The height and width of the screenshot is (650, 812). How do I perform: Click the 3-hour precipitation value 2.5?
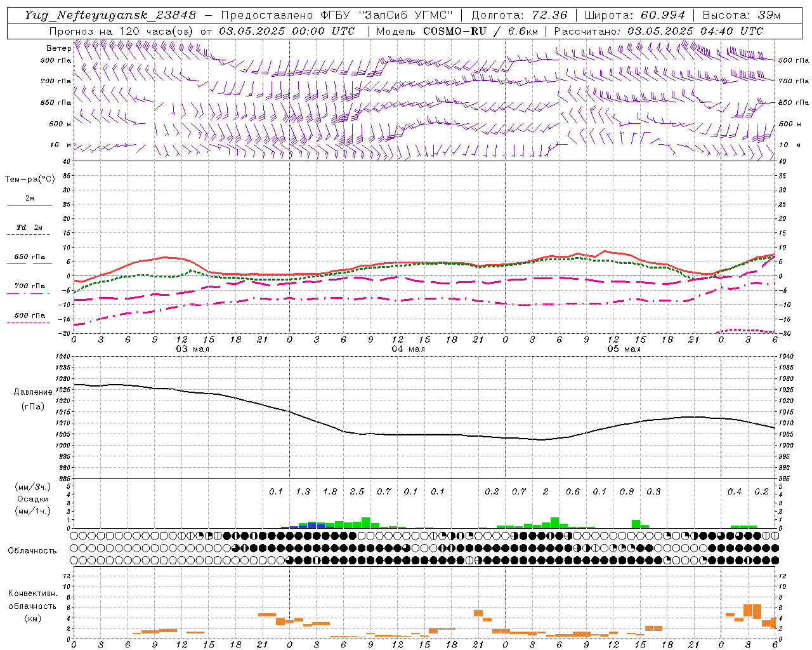357,491
